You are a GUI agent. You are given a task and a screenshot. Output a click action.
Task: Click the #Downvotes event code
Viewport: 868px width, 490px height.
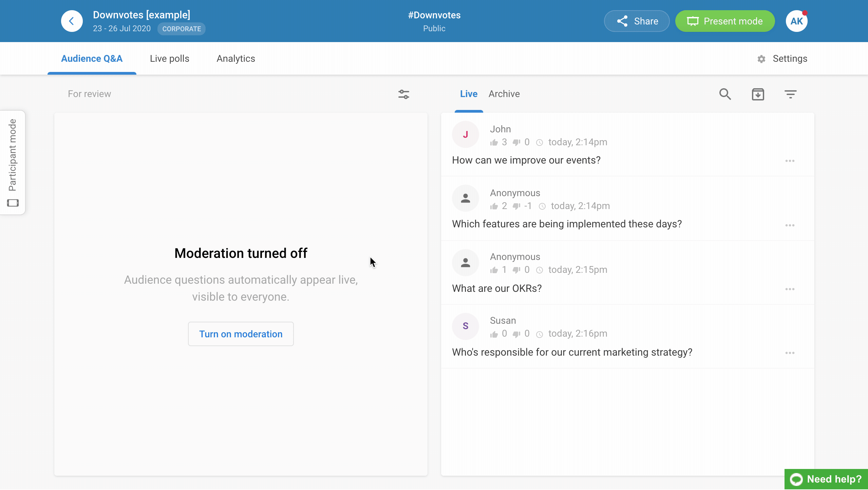tap(434, 15)
